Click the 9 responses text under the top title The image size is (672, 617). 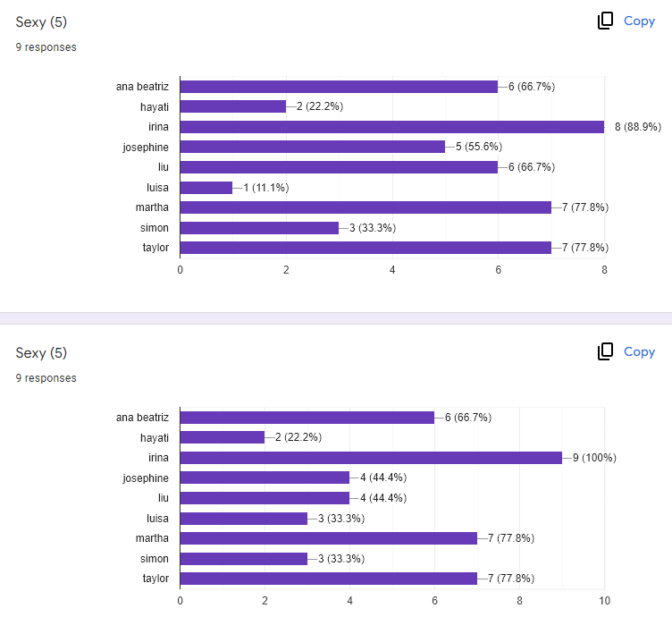point(46,47)
